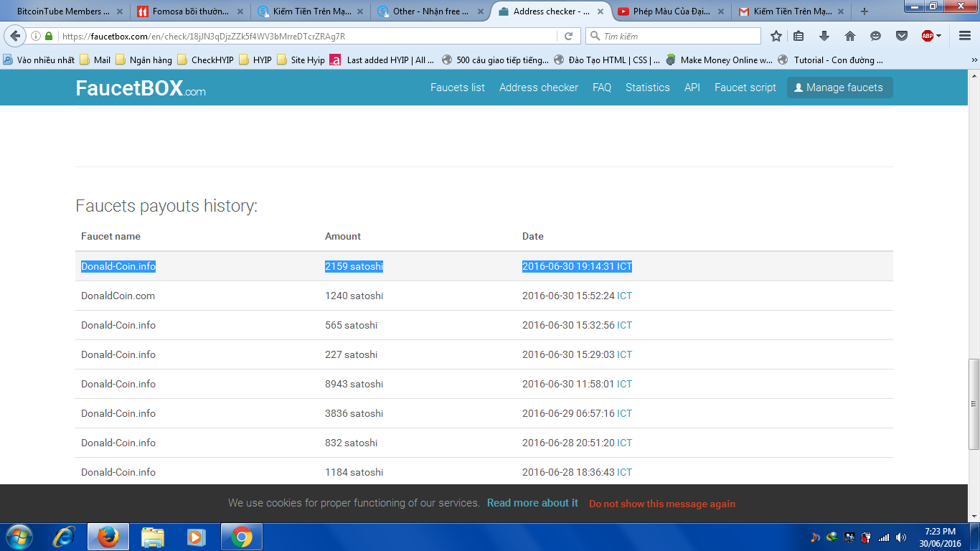Open Address checker in the site navbar

click(539, 88)
